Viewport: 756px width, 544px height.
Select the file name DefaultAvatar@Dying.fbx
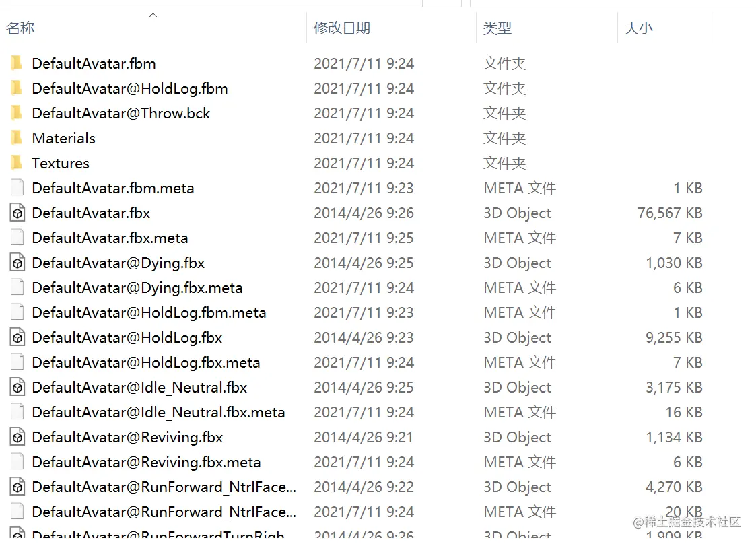(x=118, y=263)
